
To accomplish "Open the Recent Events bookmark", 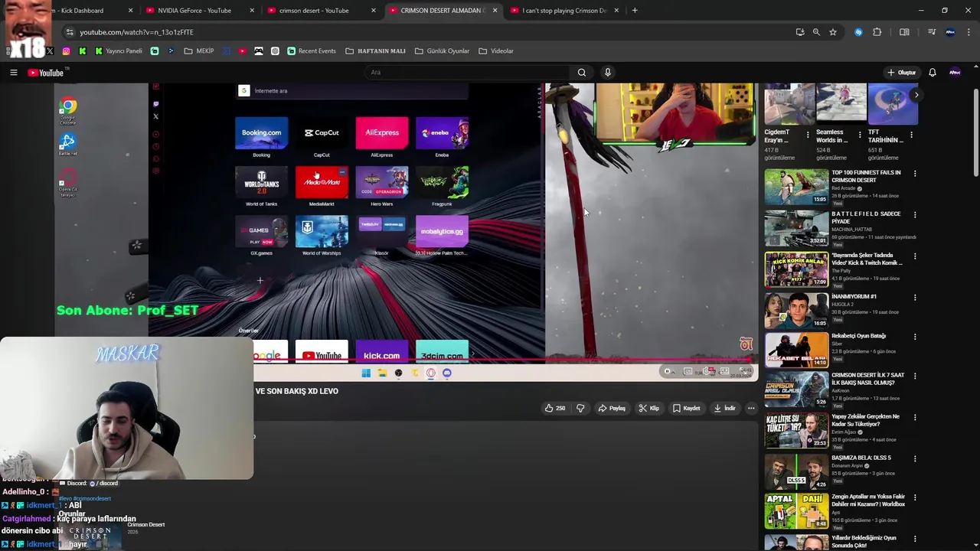I will [312, 51].
